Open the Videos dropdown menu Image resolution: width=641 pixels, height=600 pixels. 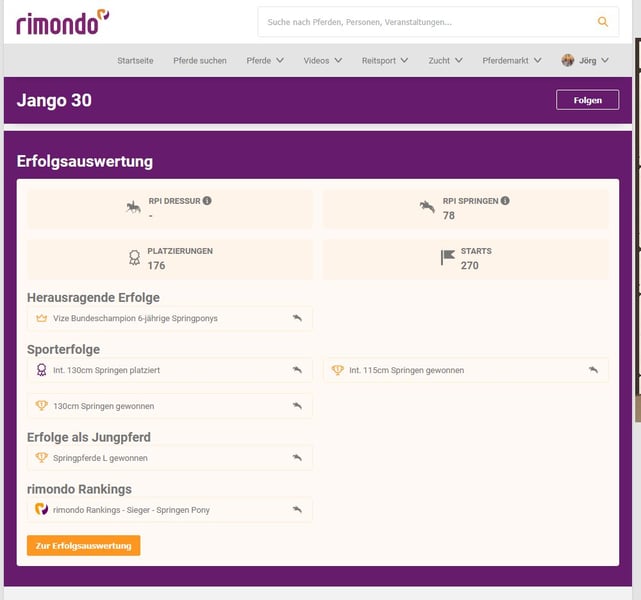[323, 61]
